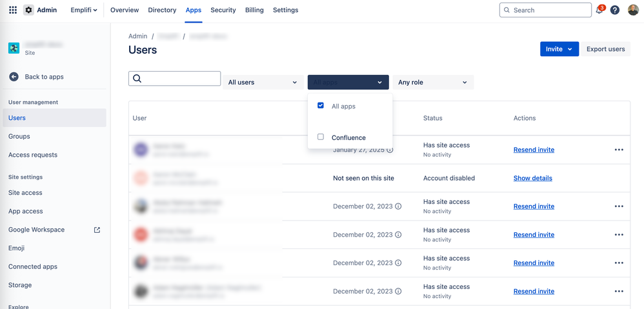The height and width of the screenshot is (309, 644).
Task: Select the Apps tab
Action: (x=194, y=10)
